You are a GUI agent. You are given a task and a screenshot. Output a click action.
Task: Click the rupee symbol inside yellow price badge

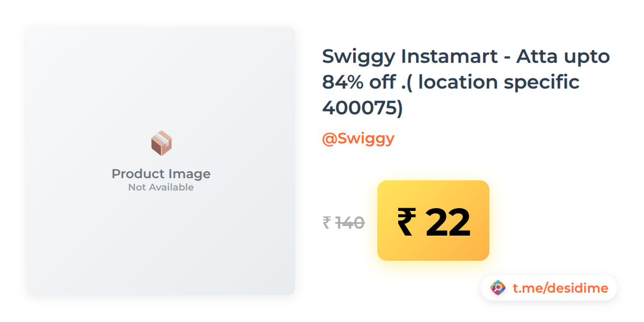406,222
